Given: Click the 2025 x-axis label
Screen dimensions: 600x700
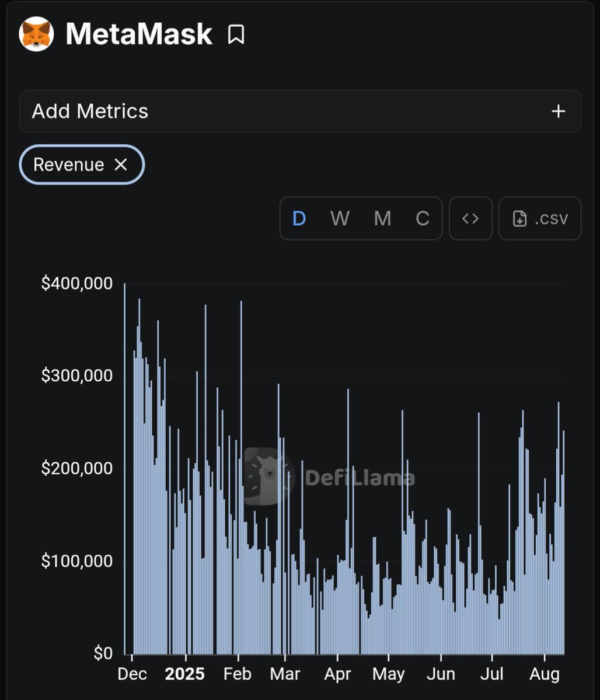Looking at the screenshot, I should pos(185,674).
